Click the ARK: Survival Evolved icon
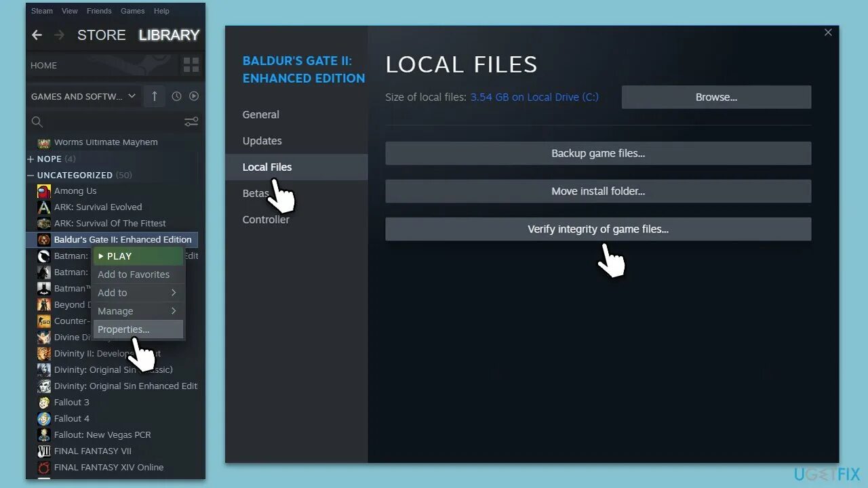Screen dimensions: 868x488 click(44, 207)
